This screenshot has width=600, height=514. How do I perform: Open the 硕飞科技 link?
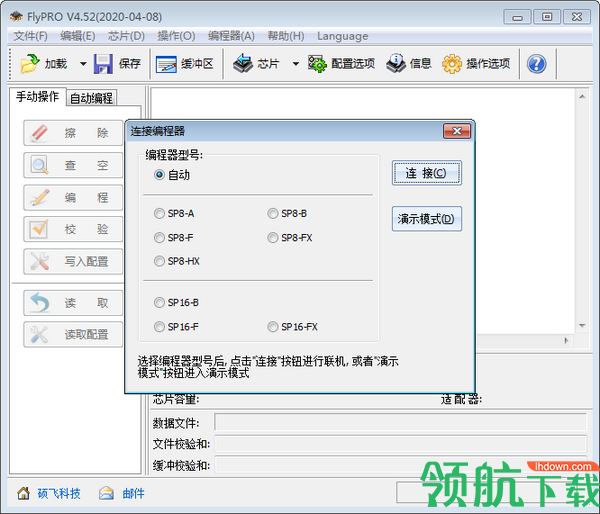(x=59, y=493)
